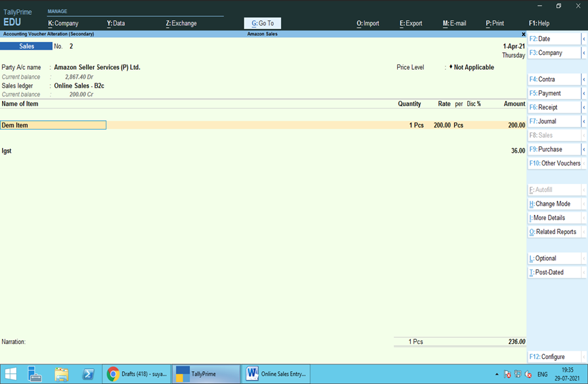Click H: Change Mode button

tap(554, 204)
